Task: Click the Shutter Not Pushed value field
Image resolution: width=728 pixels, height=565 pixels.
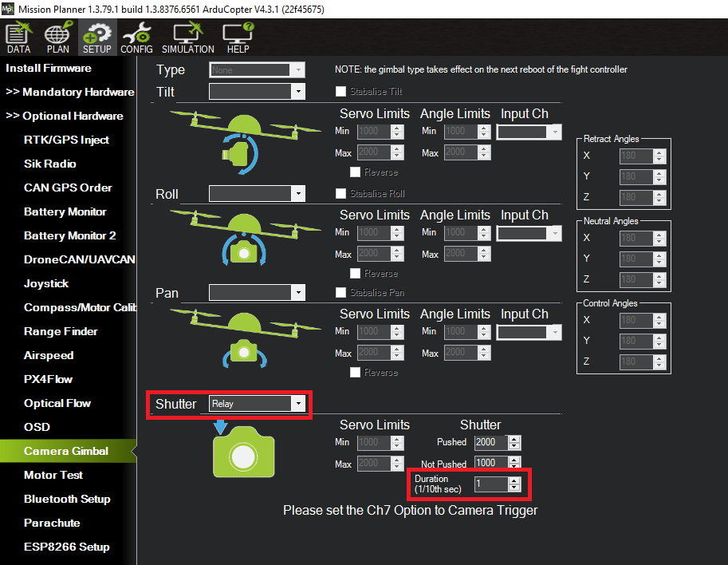Action: coord(491,462)
